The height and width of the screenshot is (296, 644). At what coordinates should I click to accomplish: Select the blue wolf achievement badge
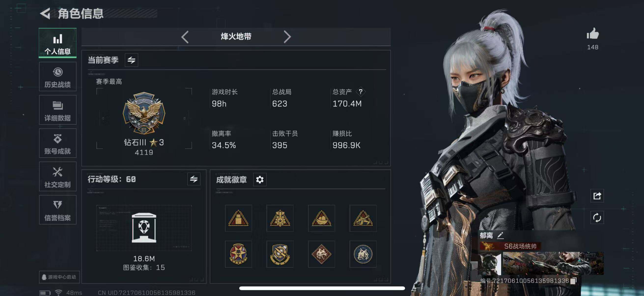pyautogui.click(x=363, y=254)
